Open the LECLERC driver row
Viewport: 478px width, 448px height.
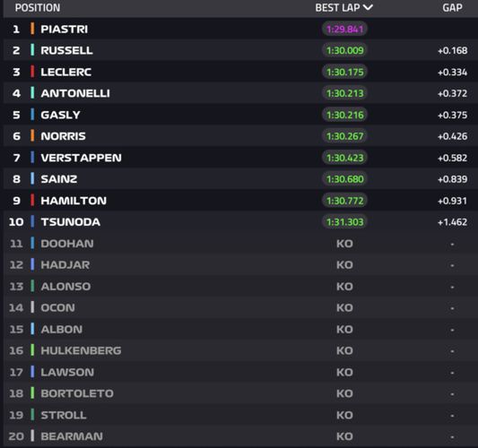tap(240, 72)
